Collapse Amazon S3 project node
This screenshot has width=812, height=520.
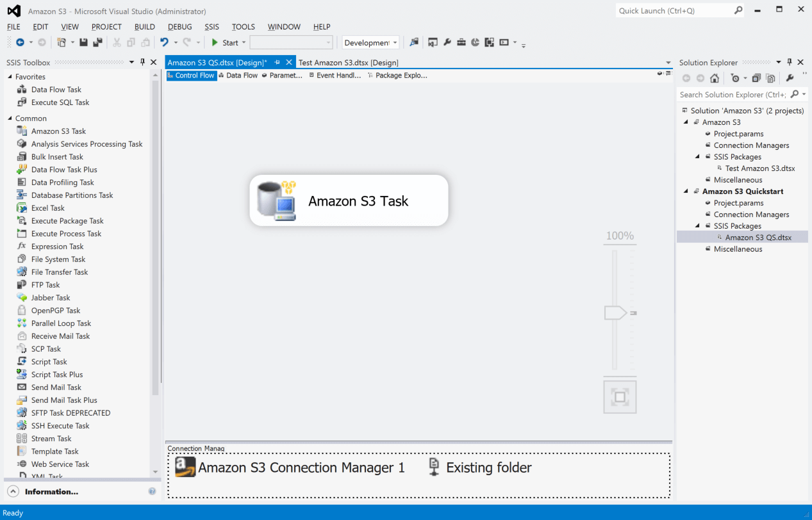(686, 122)
